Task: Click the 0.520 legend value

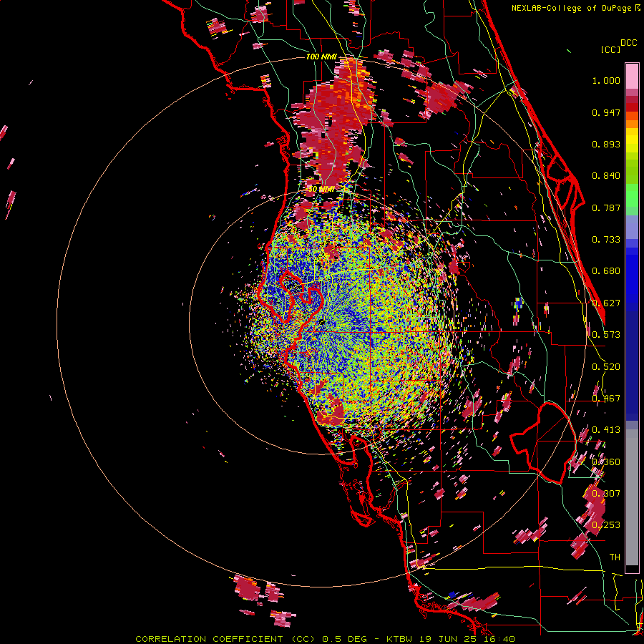Action: [x=606, y=366]
